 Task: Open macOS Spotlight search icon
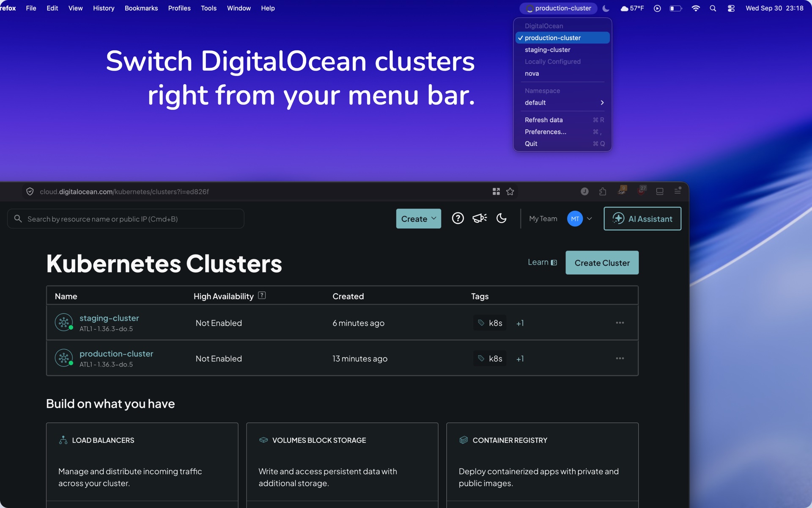[713, 8]
